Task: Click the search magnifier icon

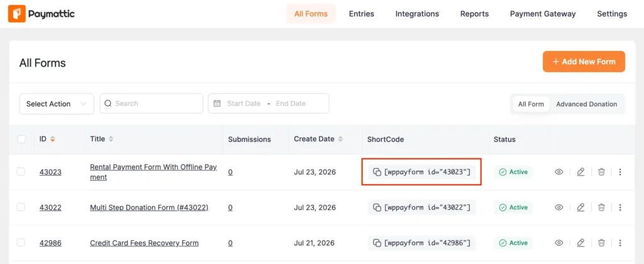Action: (108, 103)
